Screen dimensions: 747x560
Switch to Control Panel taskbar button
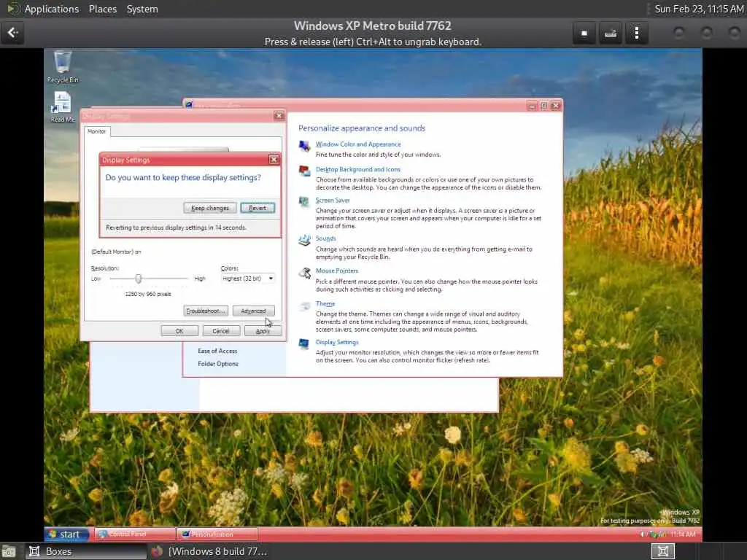135,534
